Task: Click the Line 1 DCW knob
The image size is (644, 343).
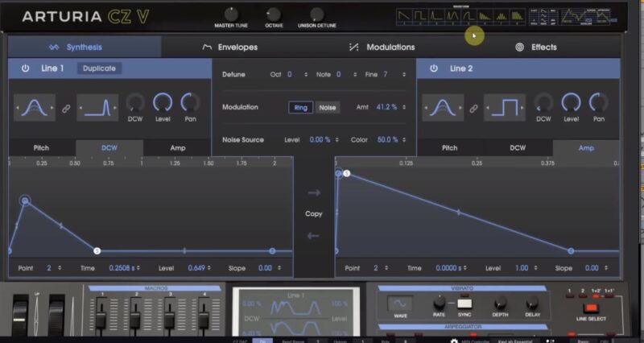Action: pos(135,103)
